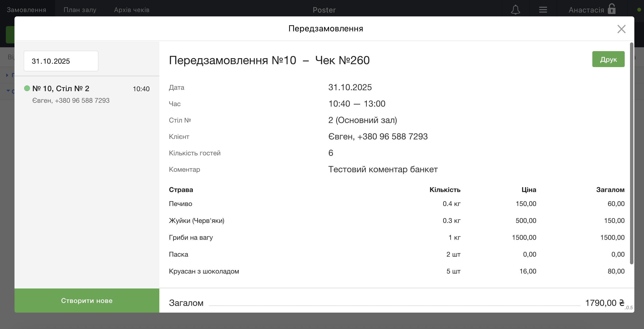Open the План залу tab
This screenshot has height=329, width=644.
point(80,10)
